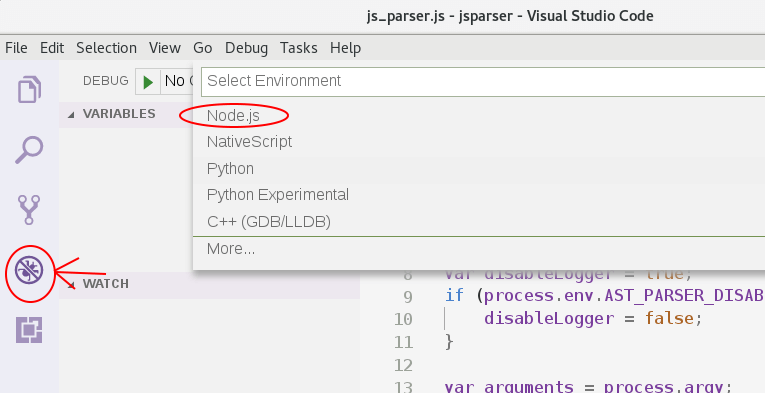Open the Selection menu
Screen dimensions: 765x393
(106, 48)
